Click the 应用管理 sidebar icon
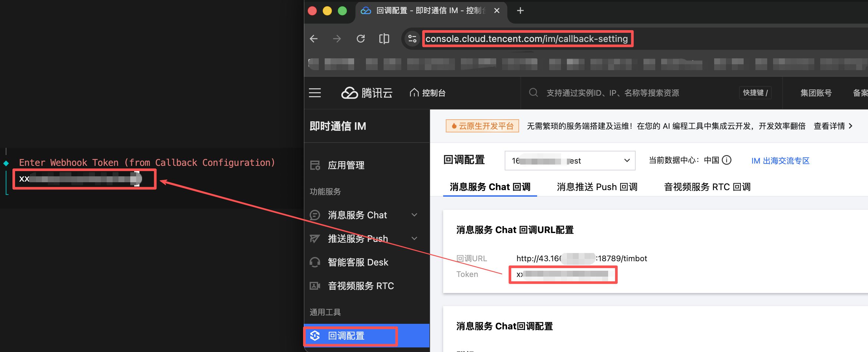Viewport: 868px width, 352px height. [315, 166]
